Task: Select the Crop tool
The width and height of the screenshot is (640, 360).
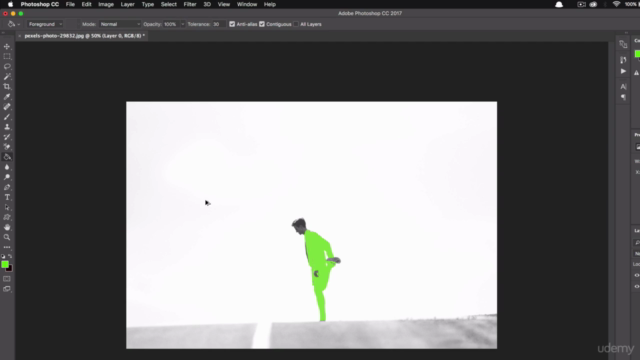Action: point(7,87)
